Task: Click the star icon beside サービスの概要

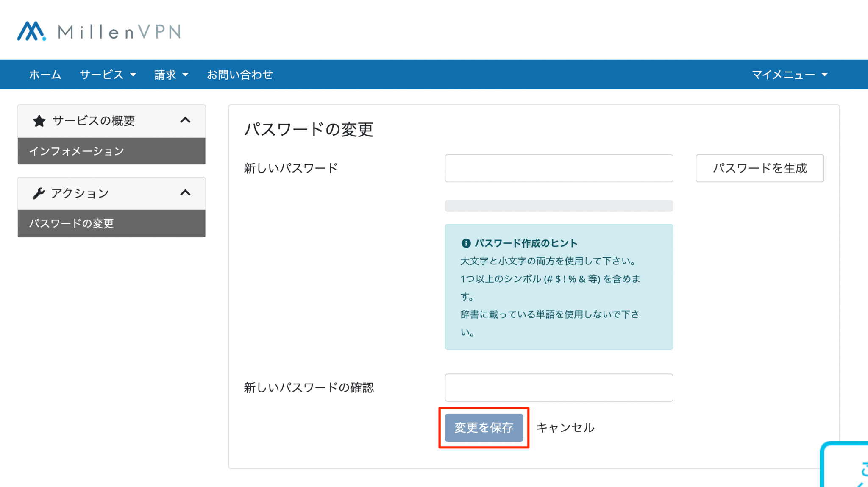Action: (39, 121)
